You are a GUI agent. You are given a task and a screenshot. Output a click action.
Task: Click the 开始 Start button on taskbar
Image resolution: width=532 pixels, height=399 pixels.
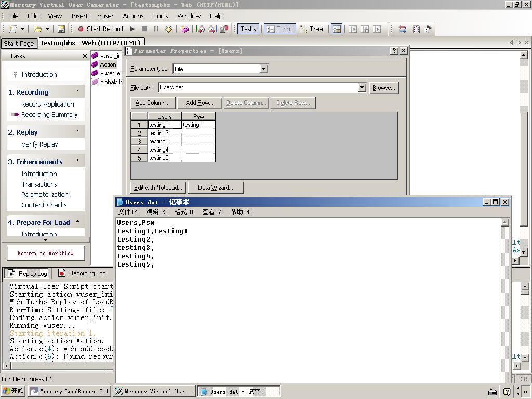[14, 391]
